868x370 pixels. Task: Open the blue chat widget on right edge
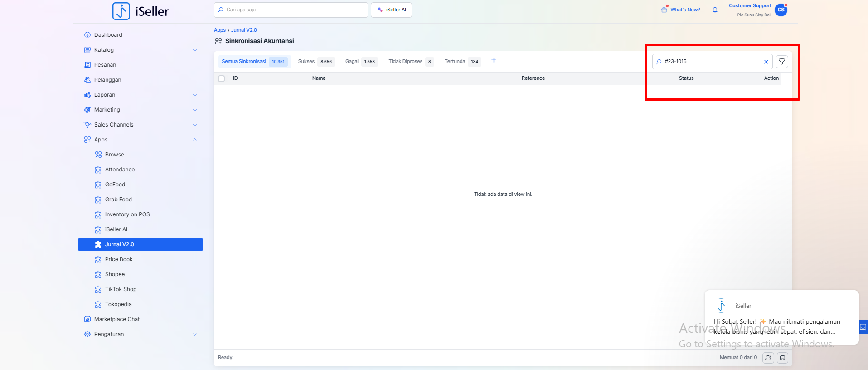pos(863,326)
